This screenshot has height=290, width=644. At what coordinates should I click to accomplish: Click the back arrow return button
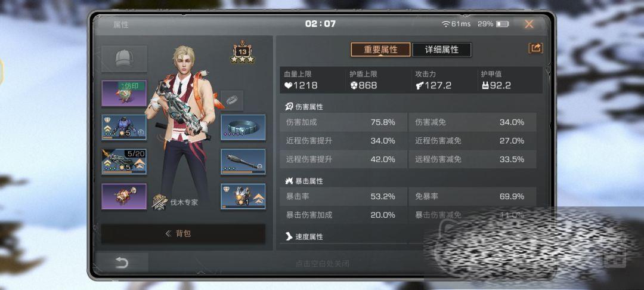click(122, 263)
